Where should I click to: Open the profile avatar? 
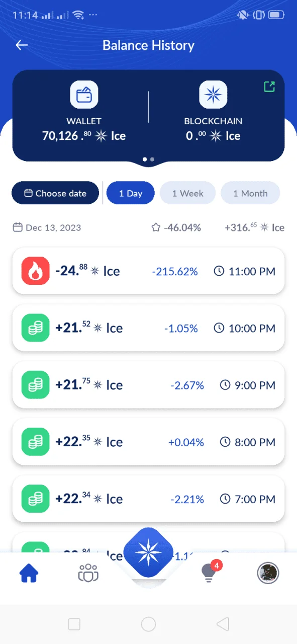tap(268, 573)
